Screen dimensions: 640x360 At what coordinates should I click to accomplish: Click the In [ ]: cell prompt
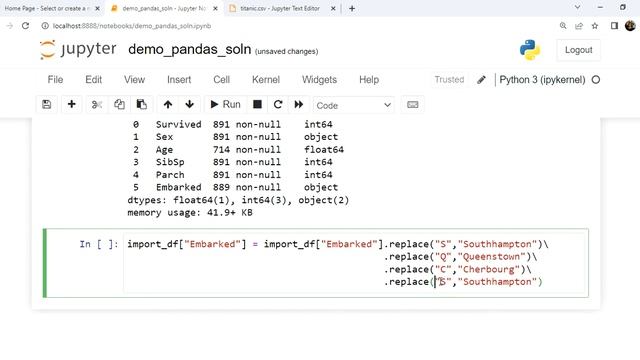click(x=99, y=244)
